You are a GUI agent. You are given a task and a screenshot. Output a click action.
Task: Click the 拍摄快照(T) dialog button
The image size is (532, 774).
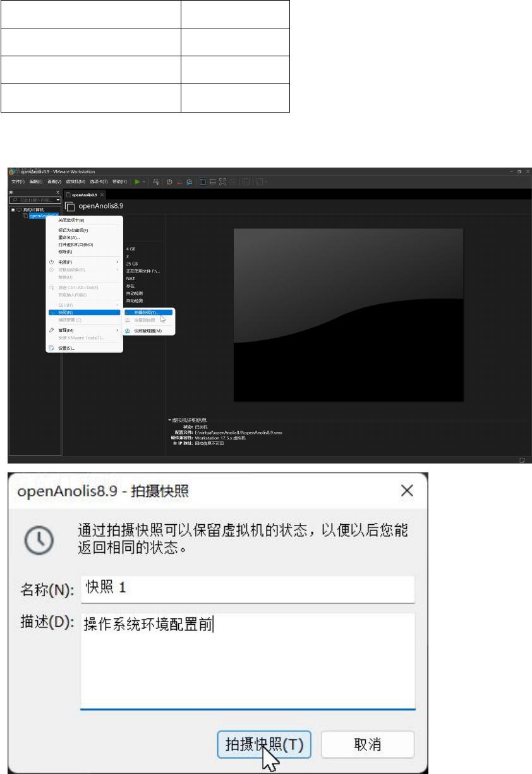point(264,744)
